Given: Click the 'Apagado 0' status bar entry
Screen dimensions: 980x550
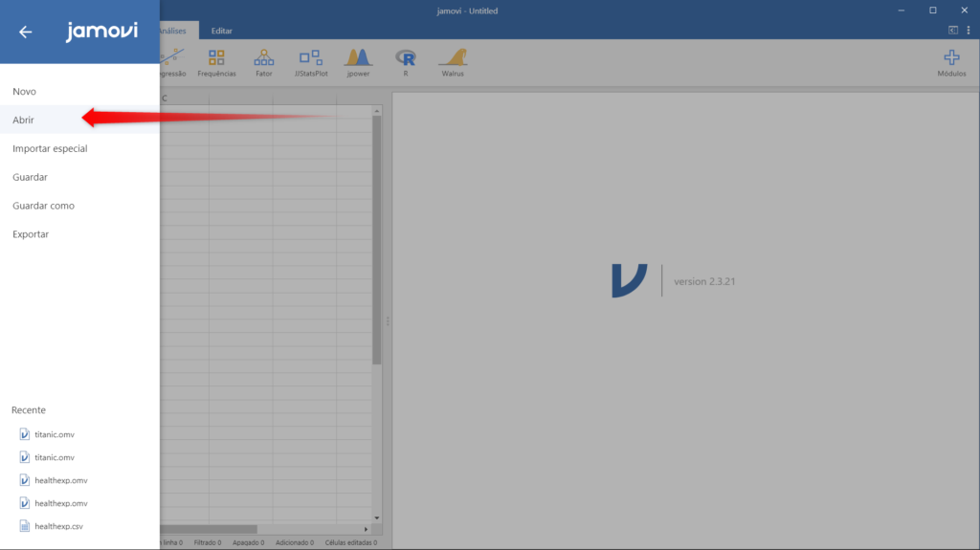Looking at the screenshot, I should 248,542.
